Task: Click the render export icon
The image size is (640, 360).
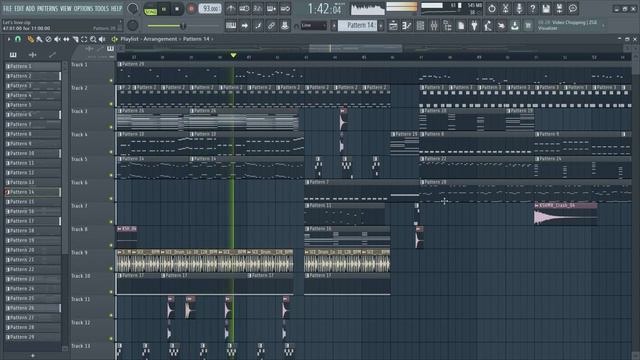Action: (x=559, y=8)
